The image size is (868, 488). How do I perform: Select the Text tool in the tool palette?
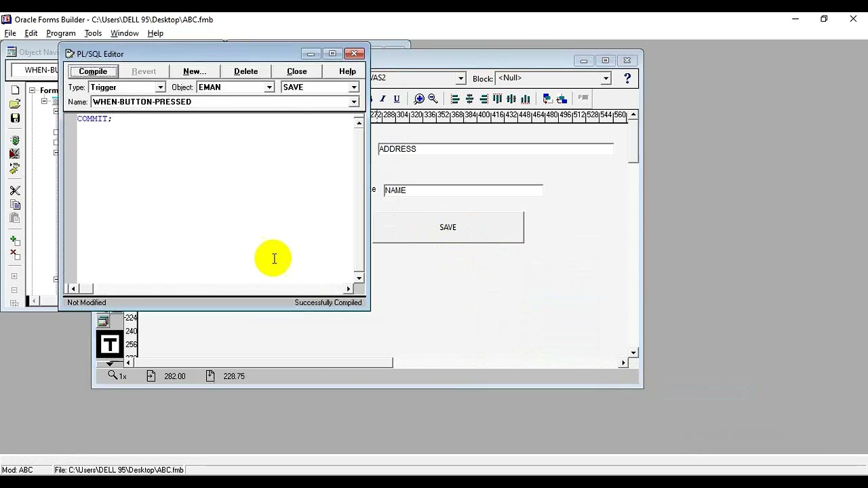pos(110,344)
